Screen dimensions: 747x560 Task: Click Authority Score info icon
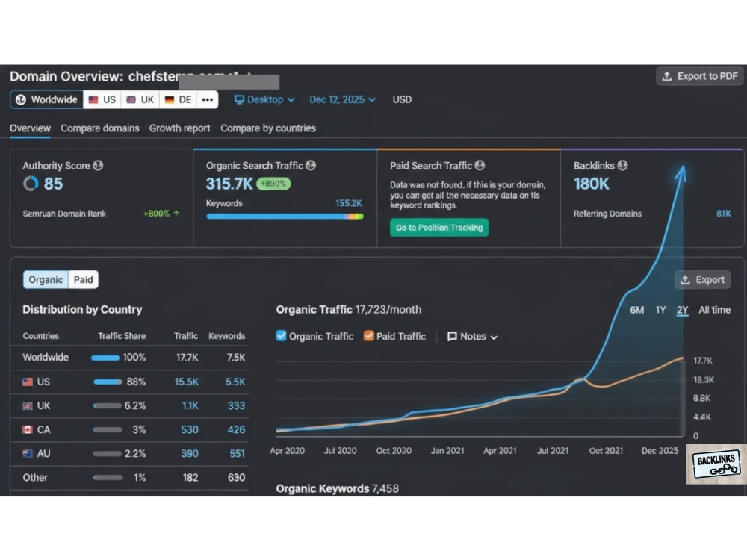[x=98, y=165]
